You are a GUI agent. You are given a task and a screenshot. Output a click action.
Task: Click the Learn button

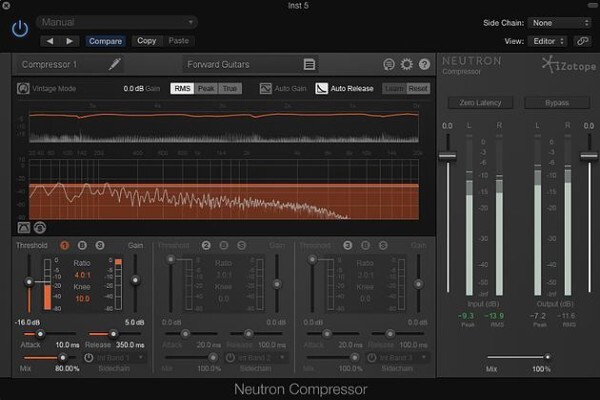pos(394,88)
